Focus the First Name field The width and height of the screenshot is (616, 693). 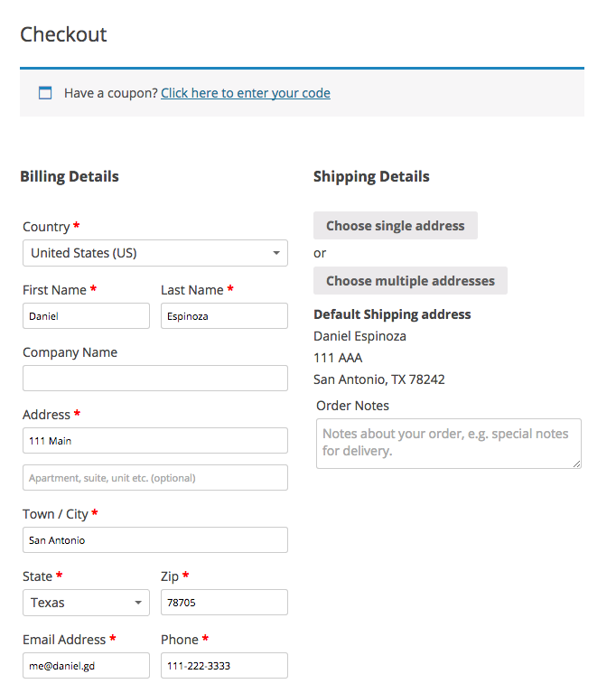pyautogui.click(x=86, y=316)
